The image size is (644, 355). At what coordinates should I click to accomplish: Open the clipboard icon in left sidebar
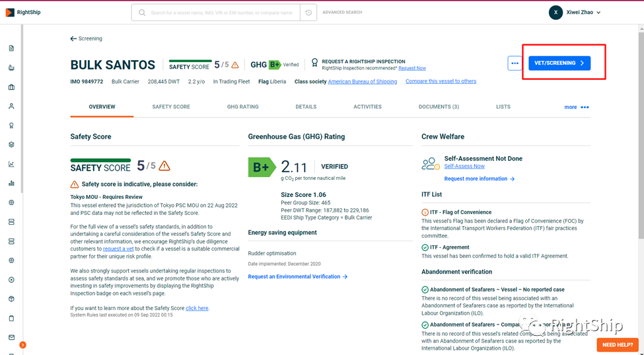(11, 319)
